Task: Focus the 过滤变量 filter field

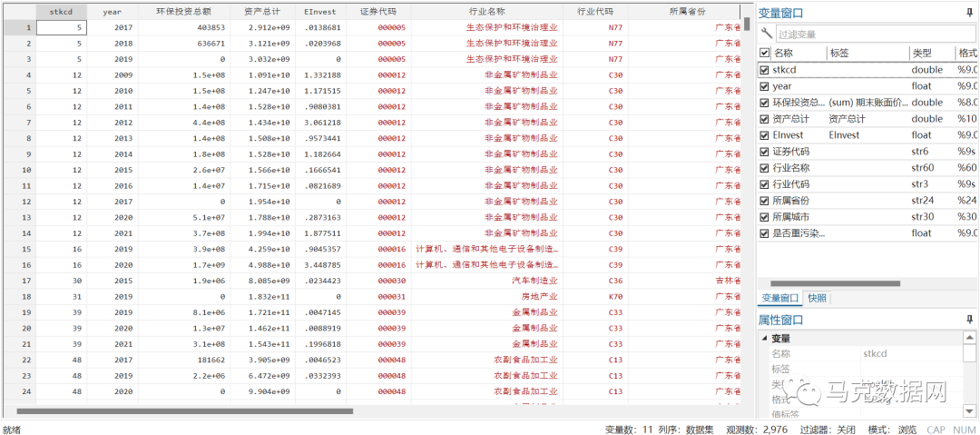Action: click(x=874, y=35)
